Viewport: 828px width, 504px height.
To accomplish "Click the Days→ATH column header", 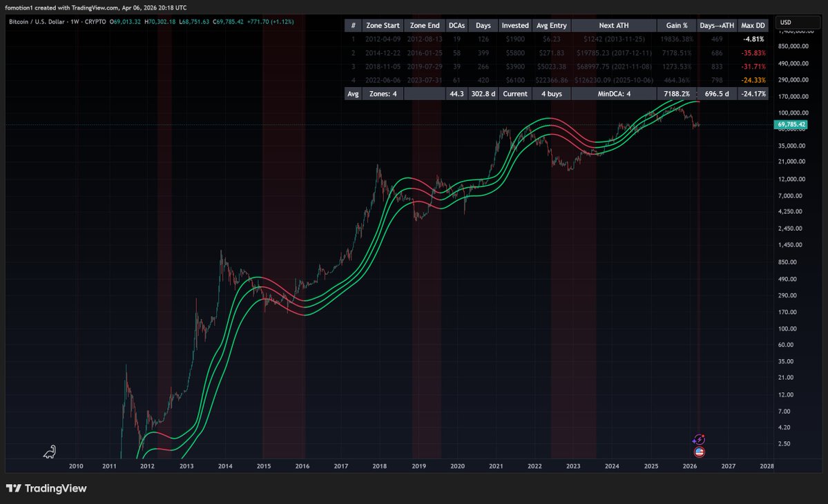I will click(717, 26).
